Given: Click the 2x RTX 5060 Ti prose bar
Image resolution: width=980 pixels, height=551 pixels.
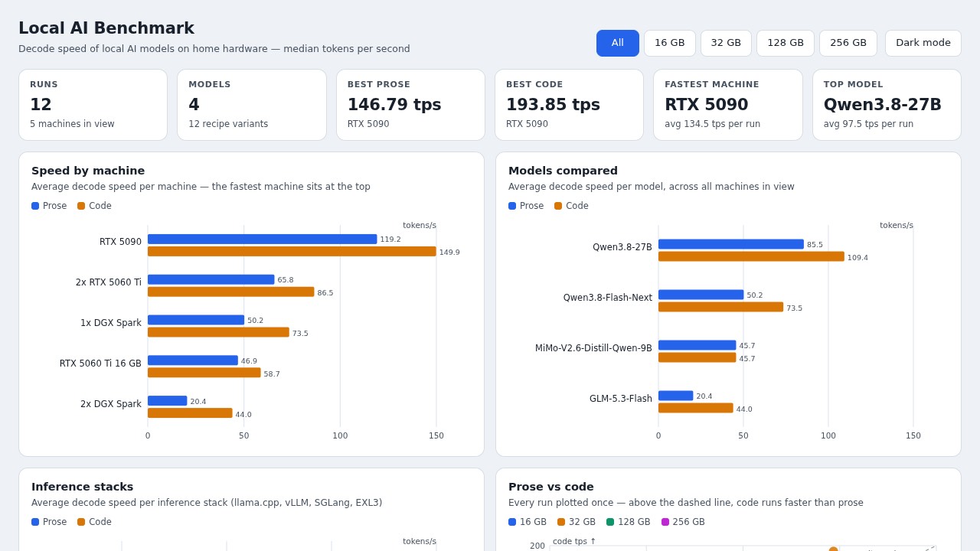Looking at the screenshot, I should 211,280.
